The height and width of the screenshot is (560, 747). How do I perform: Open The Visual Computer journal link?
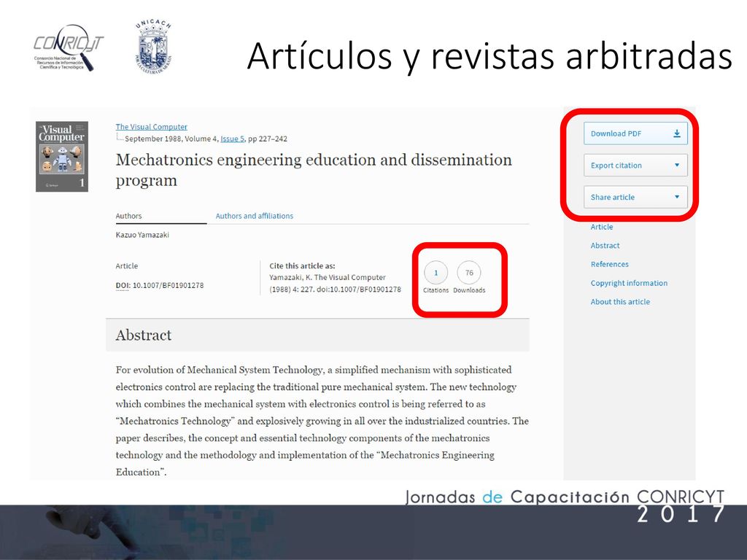pos(152,127)
